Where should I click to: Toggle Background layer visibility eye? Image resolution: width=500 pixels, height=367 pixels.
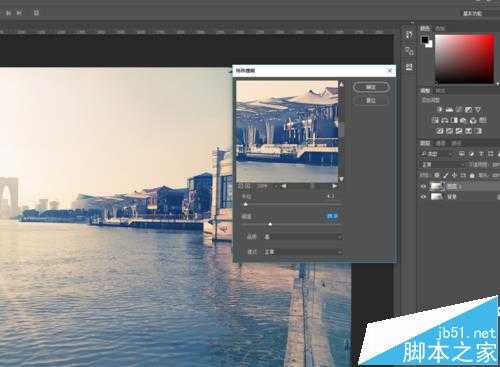click(423, 197)
